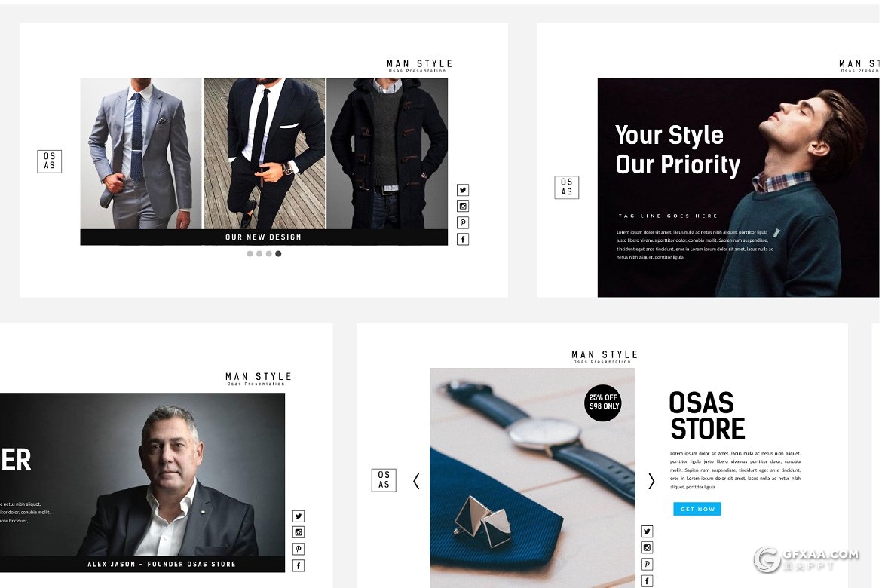
Task: Click Pinterest icon on Osas Store slide
Action: click(647, 565)
